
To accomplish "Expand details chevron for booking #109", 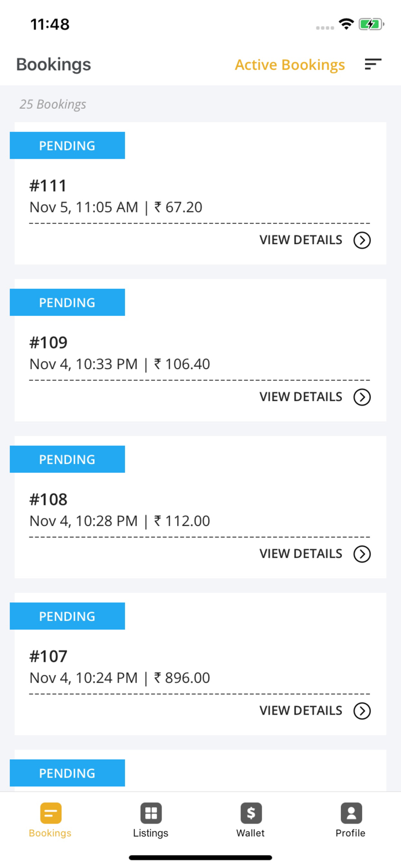I will [362, 397].
